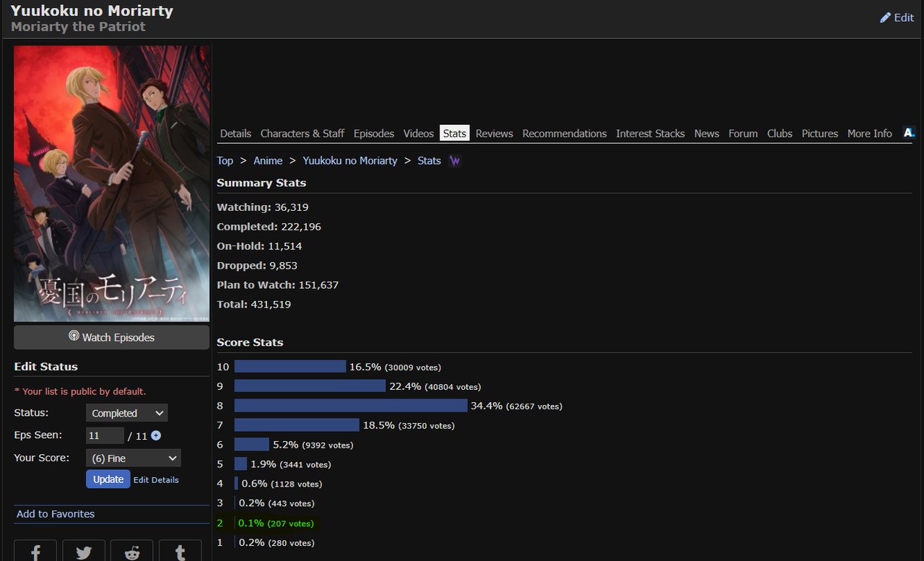Viewport: 924px width, 561px height.
Task: Open the Videos tab
Action: pyautogui.click(x=419, y=134)
